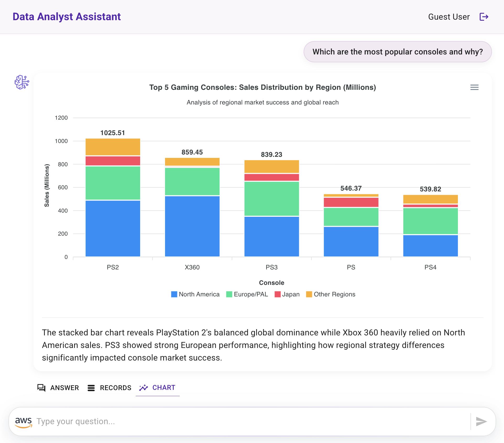Click the PS4 North America blue segment
Image resolution: width=504 pixels, height=443 pixels.
pos(430,246)
